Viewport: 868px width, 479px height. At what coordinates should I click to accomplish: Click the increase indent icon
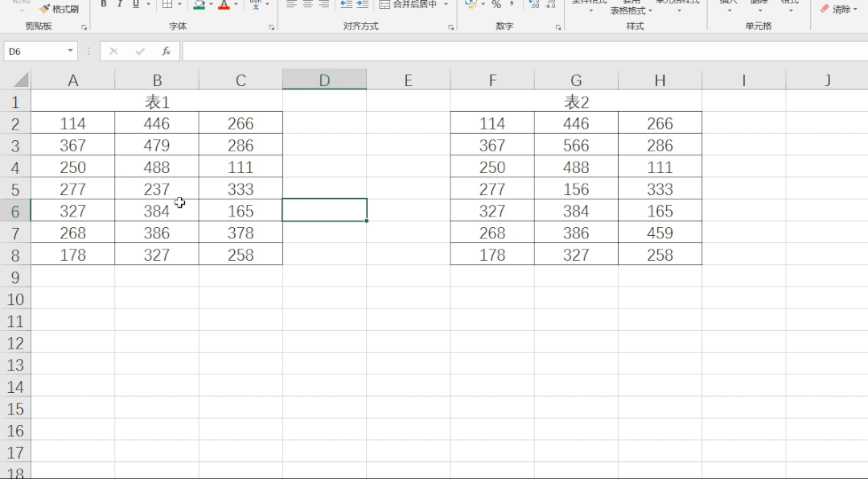363,4
